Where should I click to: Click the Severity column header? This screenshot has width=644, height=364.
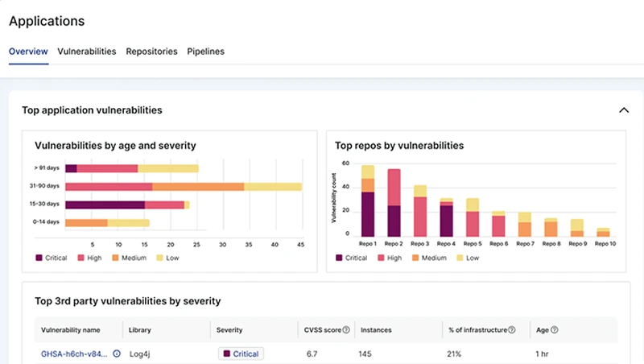tap(229, 330)
